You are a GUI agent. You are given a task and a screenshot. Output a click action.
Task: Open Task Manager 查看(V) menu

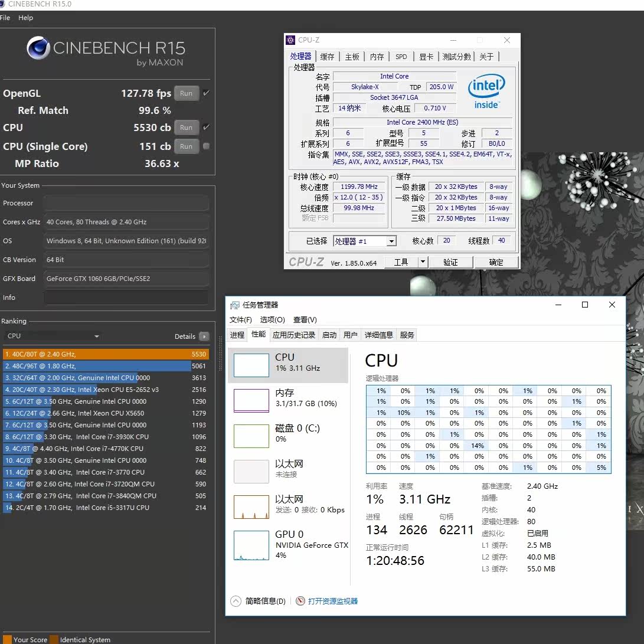click(x=305, y=320)
